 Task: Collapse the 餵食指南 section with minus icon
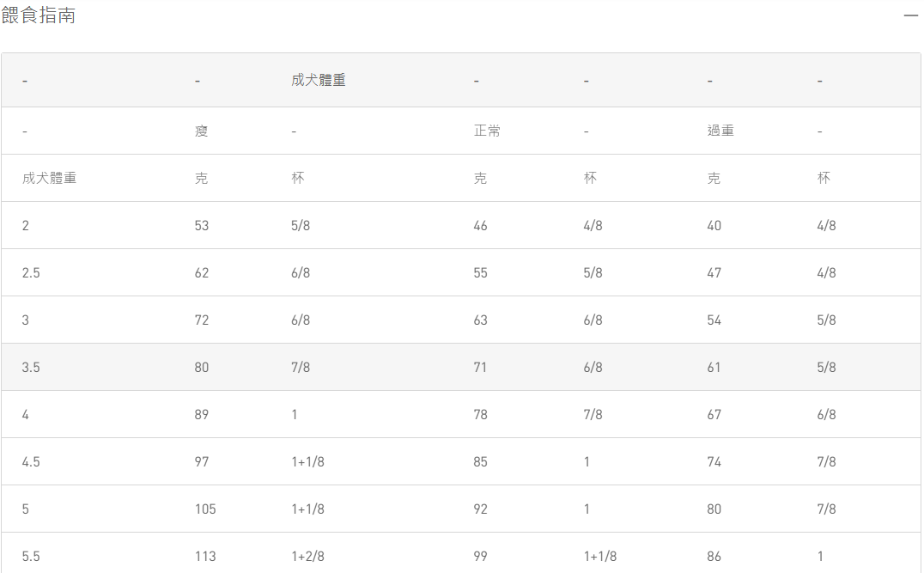[x=910, y=16]
